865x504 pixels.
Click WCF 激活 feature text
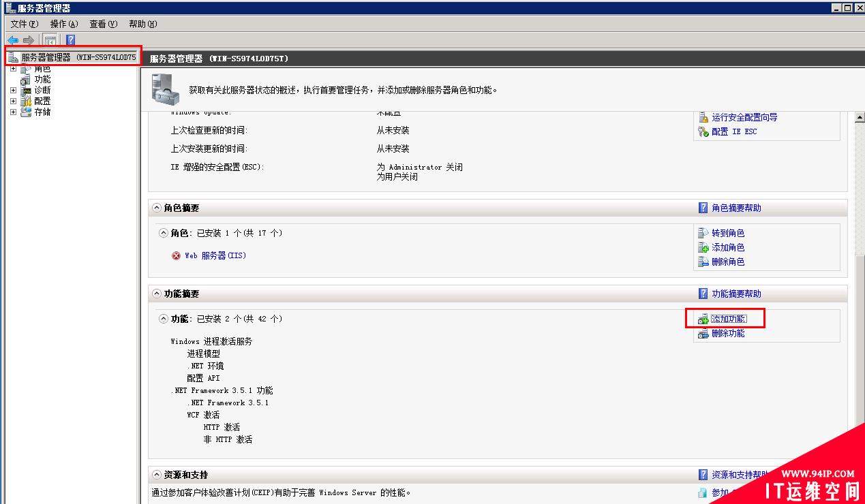click(203, 415)
